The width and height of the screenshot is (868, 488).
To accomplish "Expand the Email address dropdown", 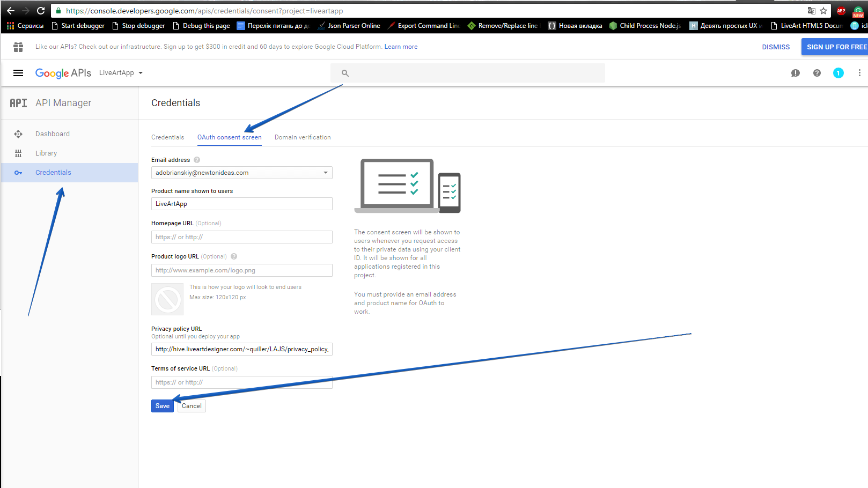I will [242, 173].
